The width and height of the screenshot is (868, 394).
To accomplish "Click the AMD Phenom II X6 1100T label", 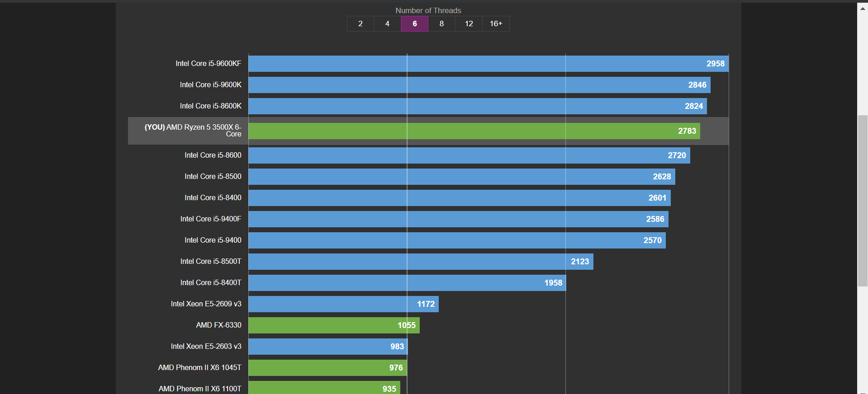I will (200, 389).
